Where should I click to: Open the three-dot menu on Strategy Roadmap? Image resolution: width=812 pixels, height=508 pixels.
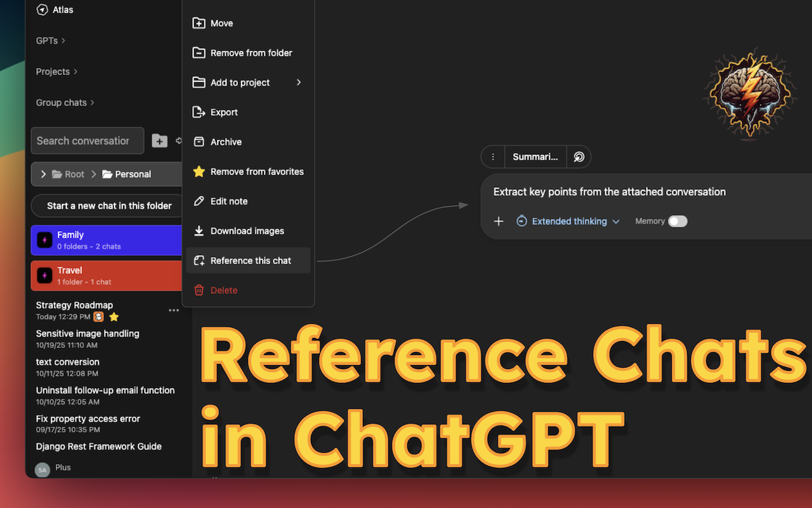click(x=173, y=310)
